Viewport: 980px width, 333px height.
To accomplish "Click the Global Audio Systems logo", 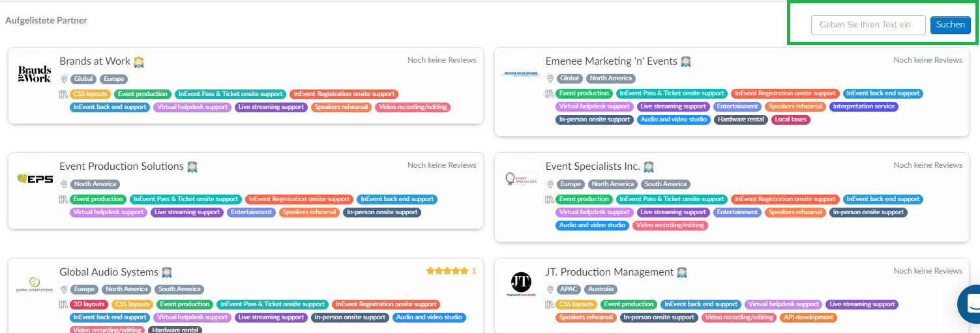I will point(35,285).
